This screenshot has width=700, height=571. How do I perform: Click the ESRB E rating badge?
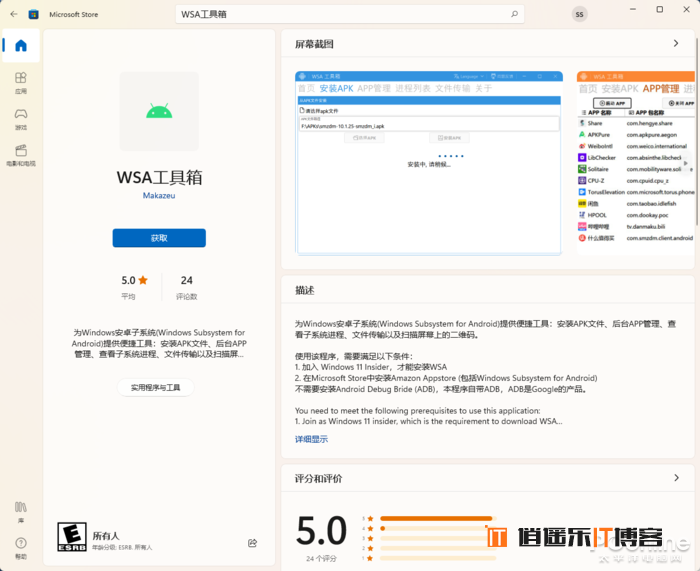point(71,537)
